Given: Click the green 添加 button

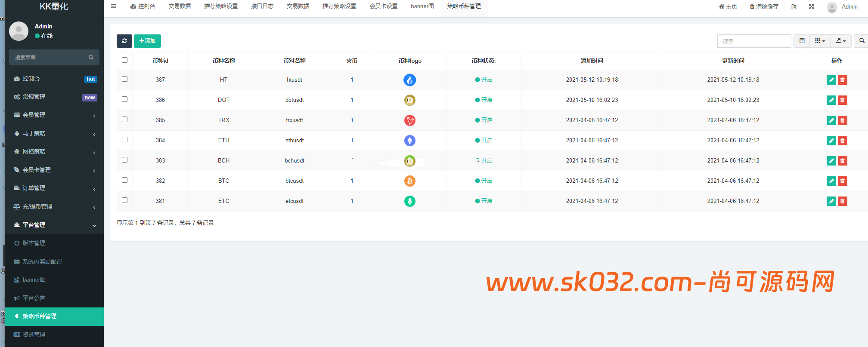Looking at the screenshot, I should click(147, 41).
